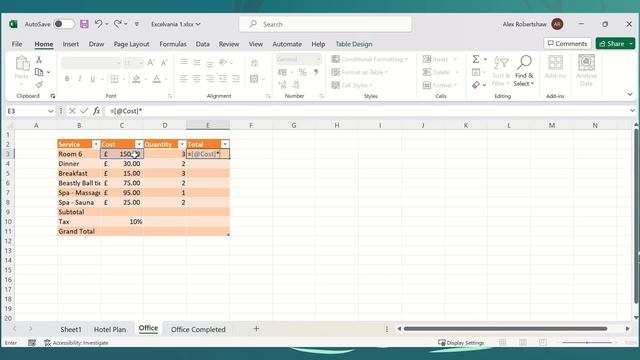
Task: Click the Clear eraser icon
Action: (x=476, y=85)
